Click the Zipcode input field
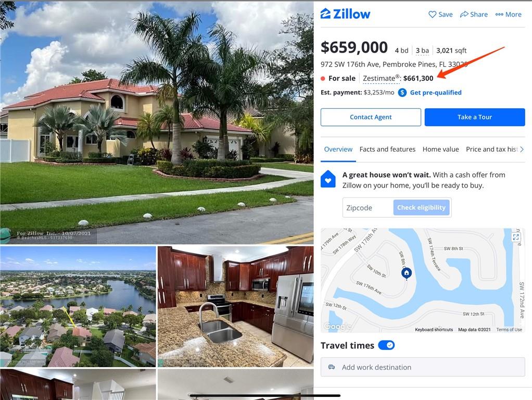This screenshot has height=400, width=532. coord(368,207)
